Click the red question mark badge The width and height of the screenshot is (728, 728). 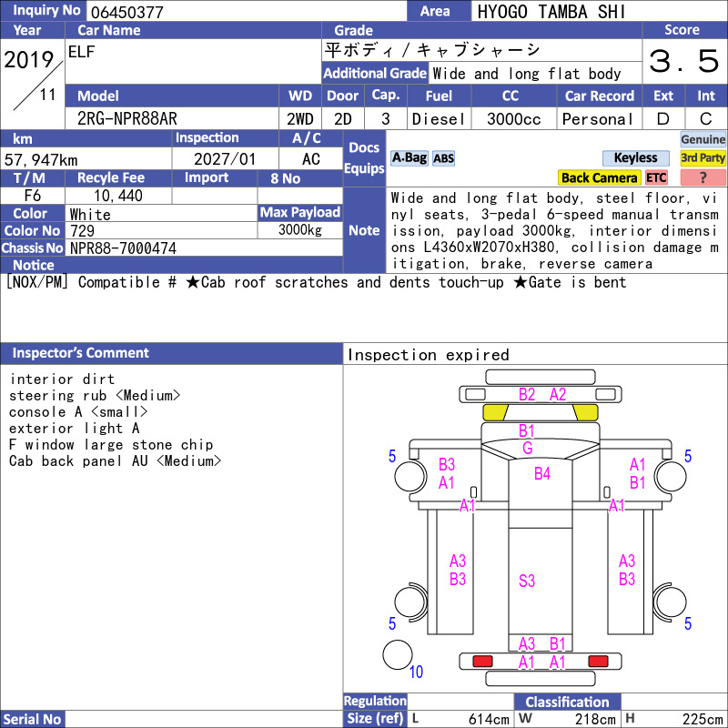tap(703, 177)
